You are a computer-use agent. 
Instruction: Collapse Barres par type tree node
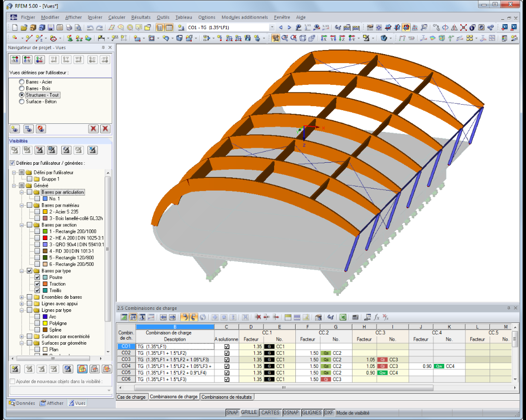(22, 271)
